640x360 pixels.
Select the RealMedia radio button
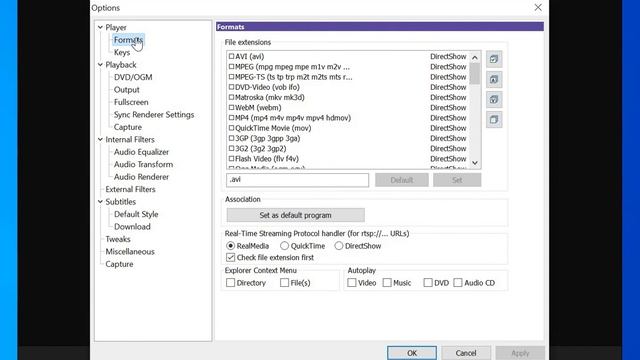pos(231,246)
